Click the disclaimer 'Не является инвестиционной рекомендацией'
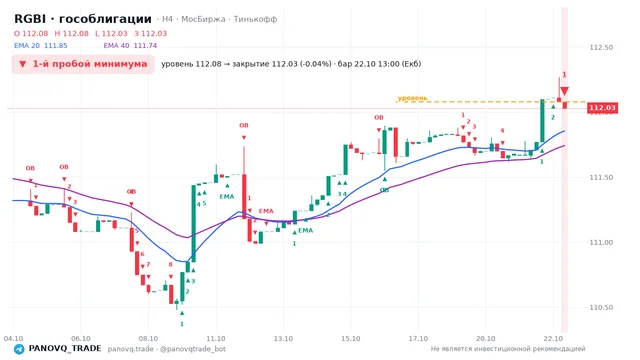Screen dimensions: 640x360 coord(508,349)
